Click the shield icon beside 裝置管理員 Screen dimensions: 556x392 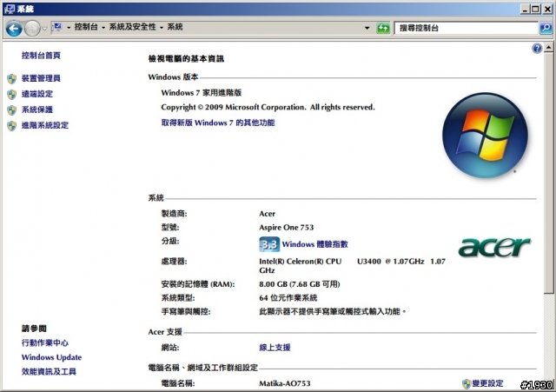11,79
